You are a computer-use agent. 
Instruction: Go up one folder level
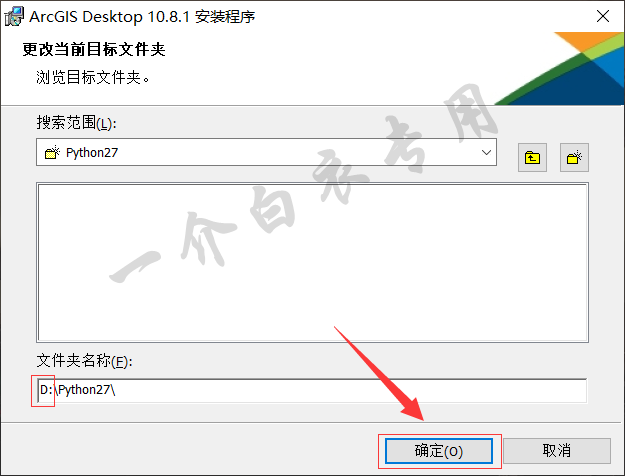pos(532,157)
